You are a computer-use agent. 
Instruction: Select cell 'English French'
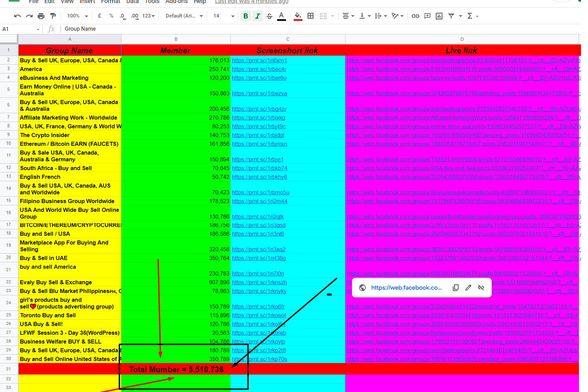tap(70, 177)
